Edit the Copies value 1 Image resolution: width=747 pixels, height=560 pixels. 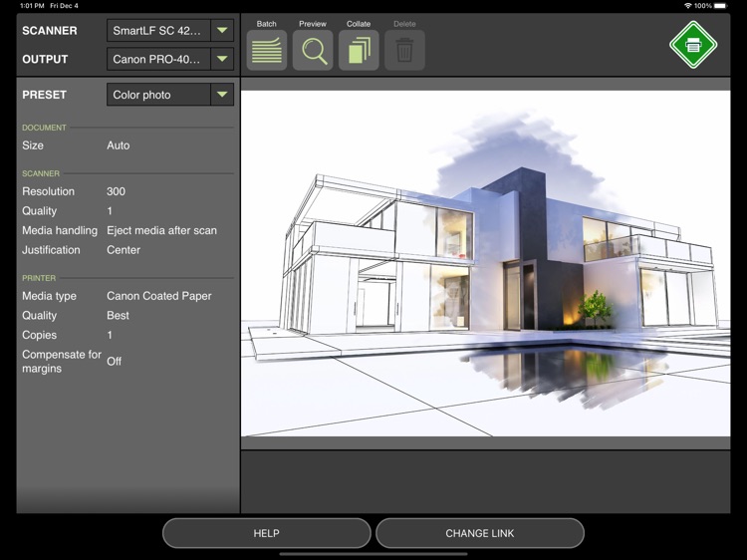110,335
